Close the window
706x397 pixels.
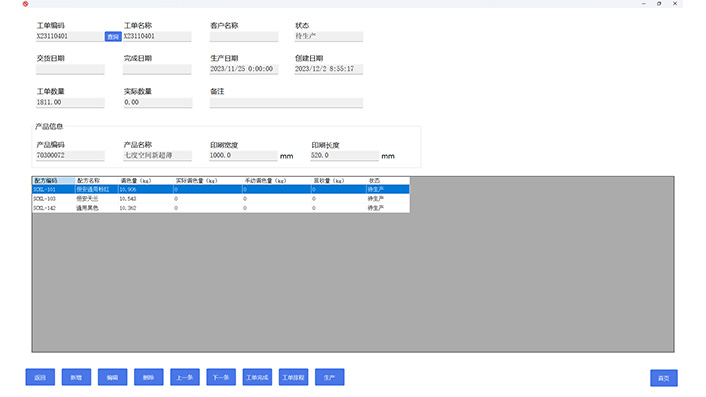click(675, 4)
